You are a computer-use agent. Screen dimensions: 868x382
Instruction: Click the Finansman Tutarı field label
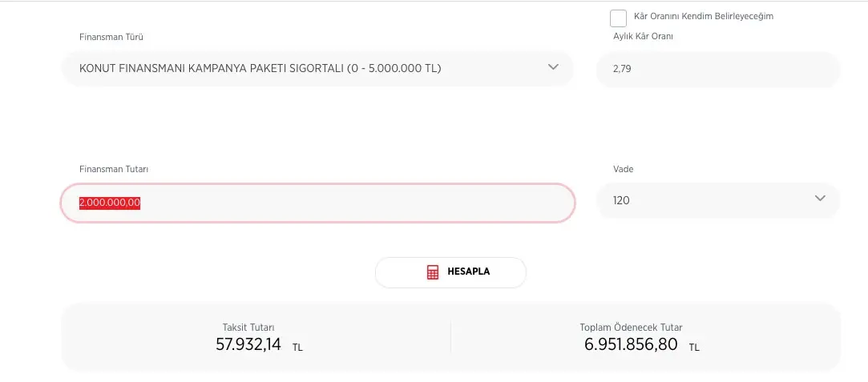(114, 169)
